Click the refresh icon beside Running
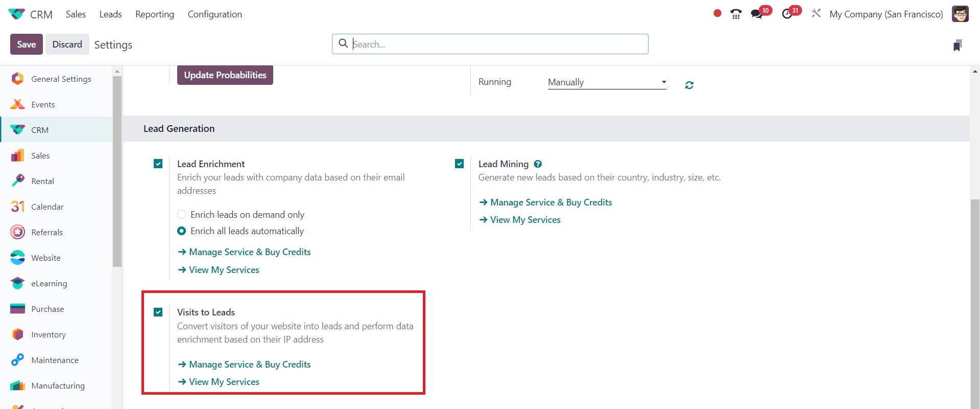This screenshot has height=409, width=980. click(x=689, y=85)
